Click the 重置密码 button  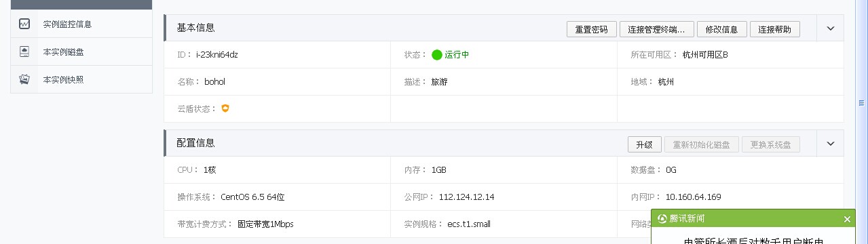click(592, 29)
